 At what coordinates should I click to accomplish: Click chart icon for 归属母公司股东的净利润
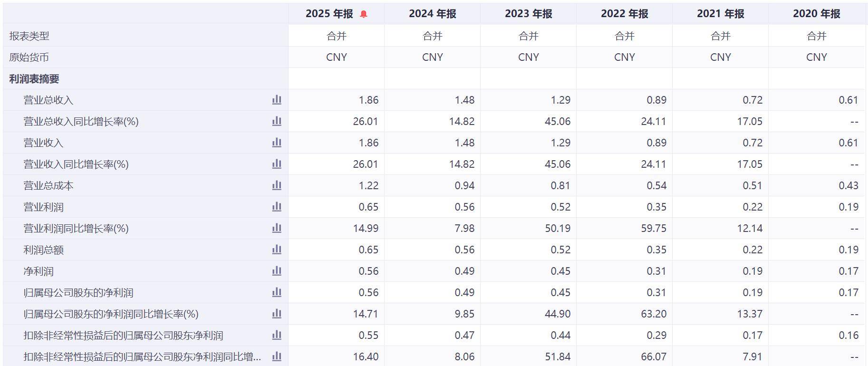pos(277,292)
